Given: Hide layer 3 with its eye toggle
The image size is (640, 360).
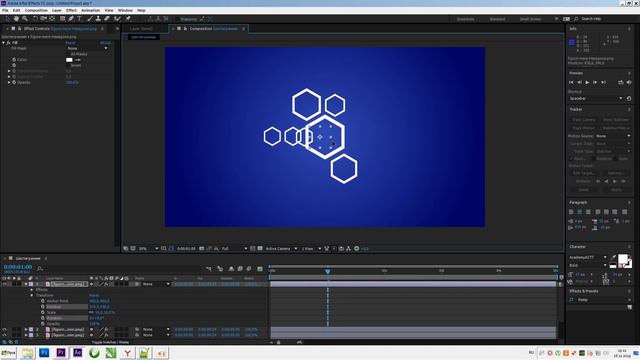Looking at the screenshot, I should [4, 335].
